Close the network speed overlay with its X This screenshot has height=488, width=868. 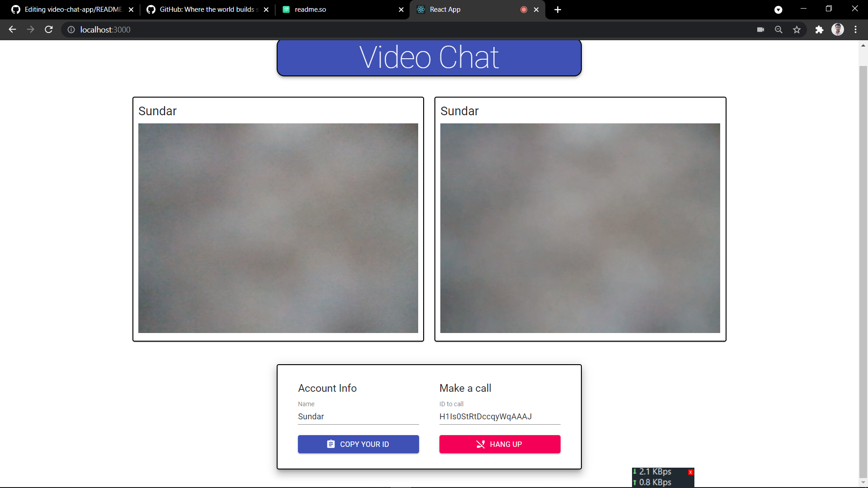[x=690, y=472]
